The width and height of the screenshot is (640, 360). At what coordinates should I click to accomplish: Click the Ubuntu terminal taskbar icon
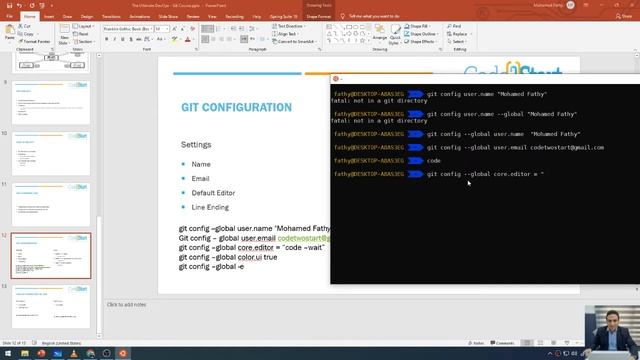(123, 353)
